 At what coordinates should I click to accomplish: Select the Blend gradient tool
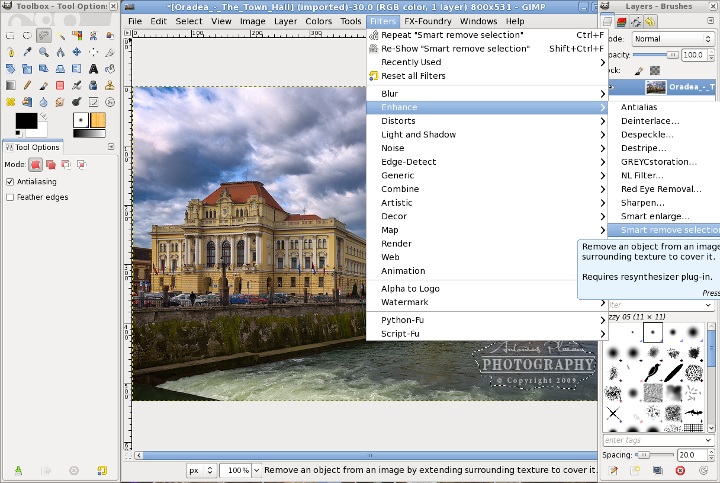click(x=11, y=85)
